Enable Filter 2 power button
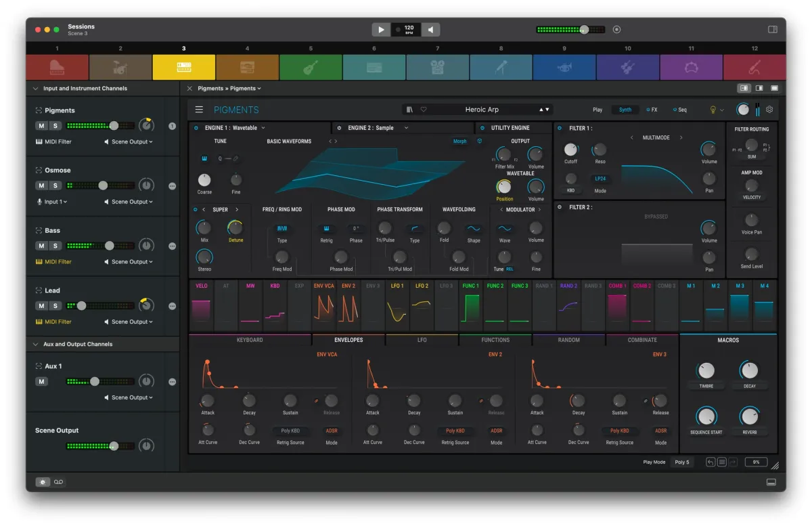This screenshot has height=526, width=812. pos(560,207)
